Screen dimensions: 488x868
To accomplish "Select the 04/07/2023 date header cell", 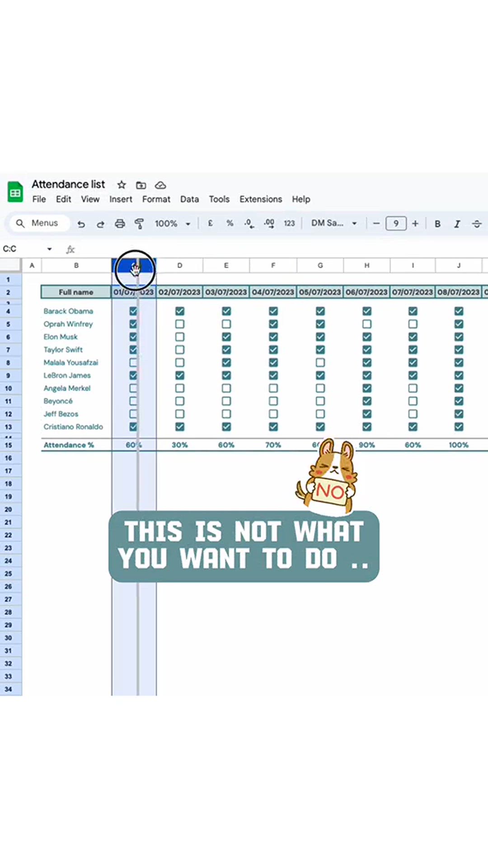I will tap(273, 292).
